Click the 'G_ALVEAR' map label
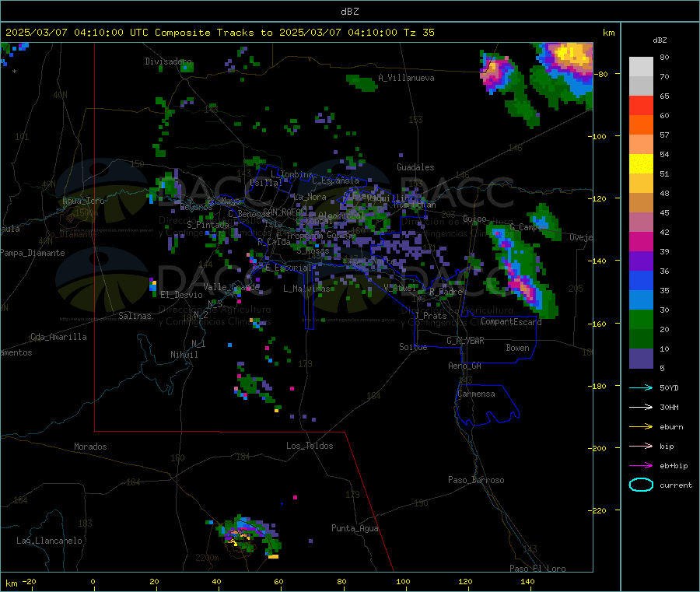Viewport: 700px width, 592px height. [465, 341]
